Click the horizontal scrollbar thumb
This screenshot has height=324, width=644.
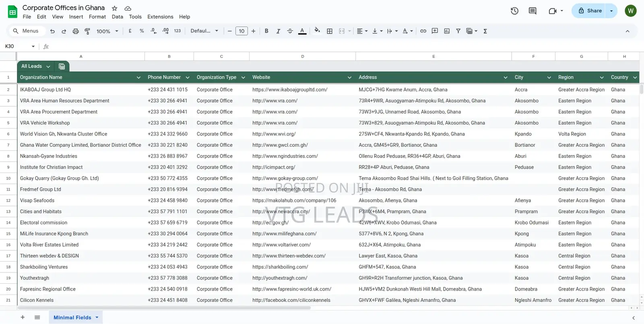[x=164, y=308]
